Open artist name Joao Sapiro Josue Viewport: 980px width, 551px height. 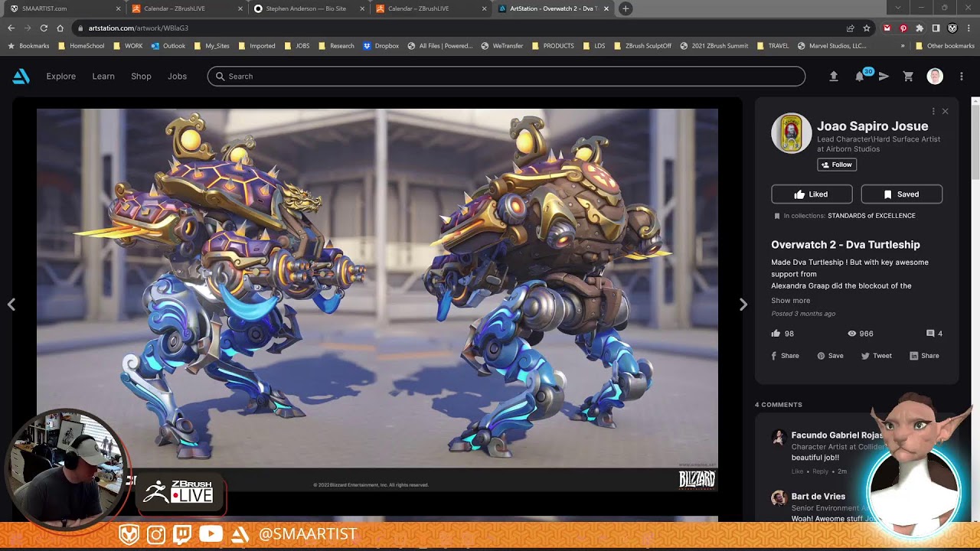872,126
